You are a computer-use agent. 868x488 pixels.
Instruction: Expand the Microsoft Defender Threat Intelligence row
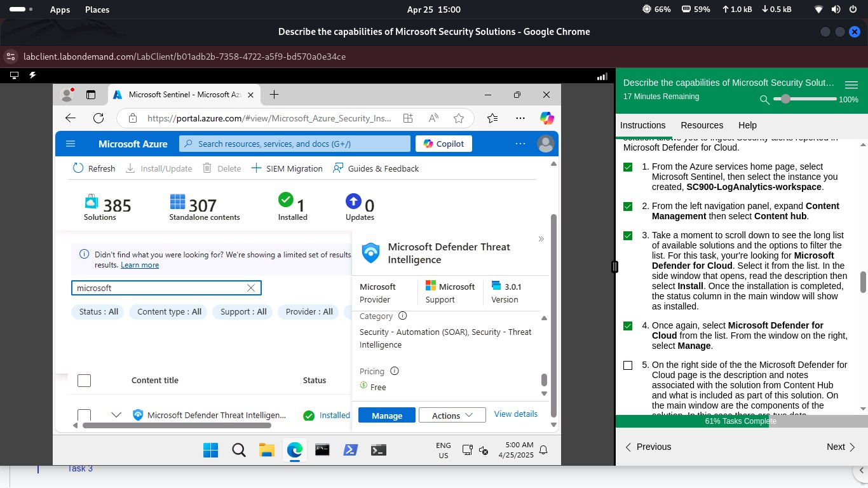pos(116,415)
